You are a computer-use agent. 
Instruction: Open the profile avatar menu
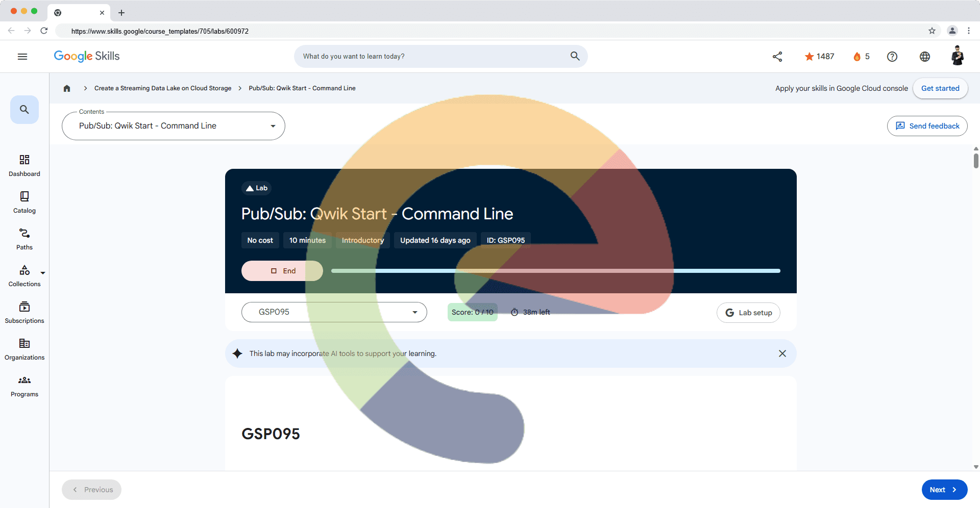click(958, 56)
